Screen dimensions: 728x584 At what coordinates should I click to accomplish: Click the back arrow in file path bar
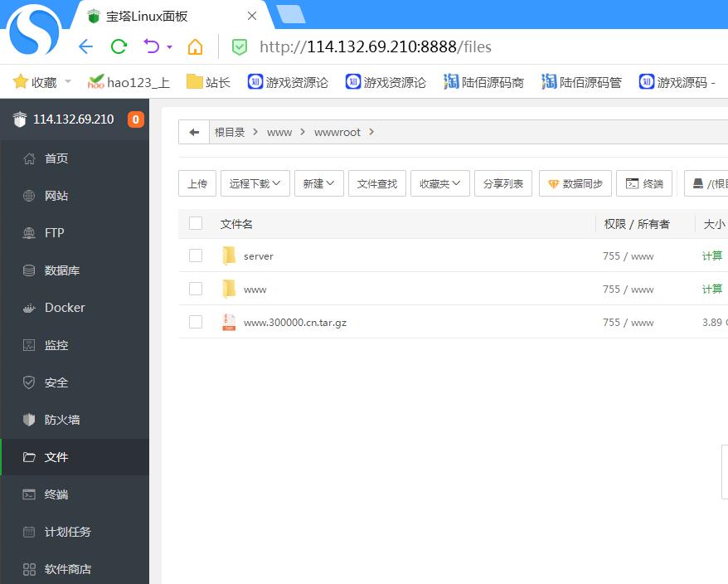[194, 132]
